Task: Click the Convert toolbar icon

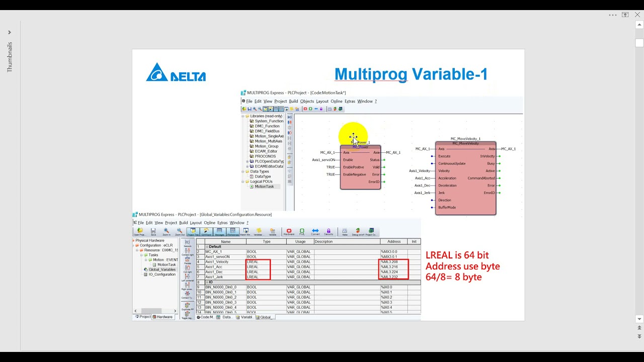Action: (315, 232)
